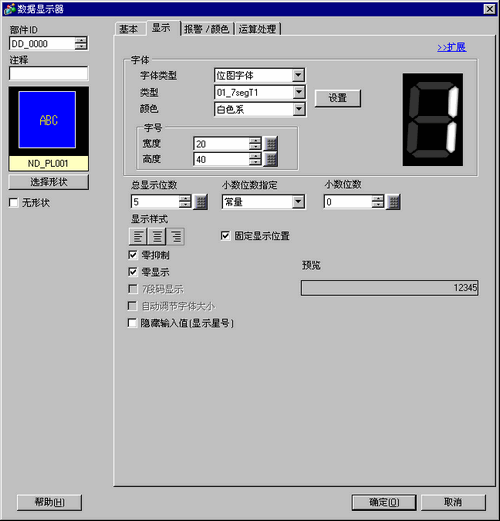Click the blue ABC shape preview
This screenshot has height=521, width=500.
tap(47, 120)
